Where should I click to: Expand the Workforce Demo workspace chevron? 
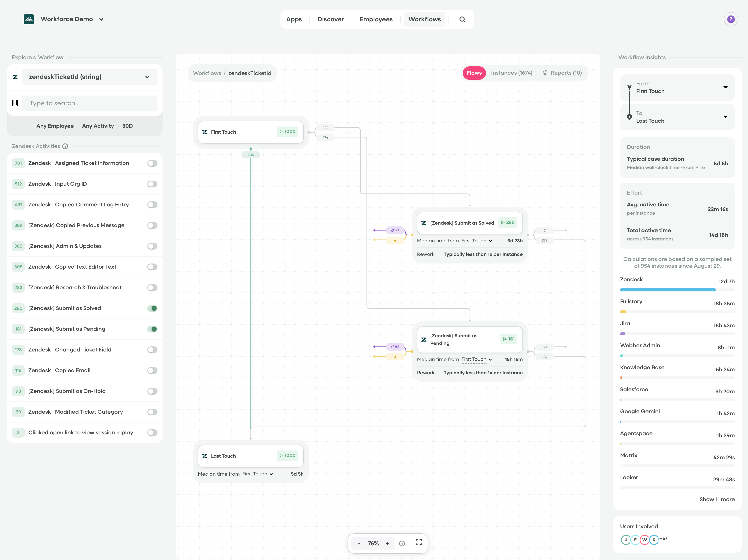coord(101,19)
